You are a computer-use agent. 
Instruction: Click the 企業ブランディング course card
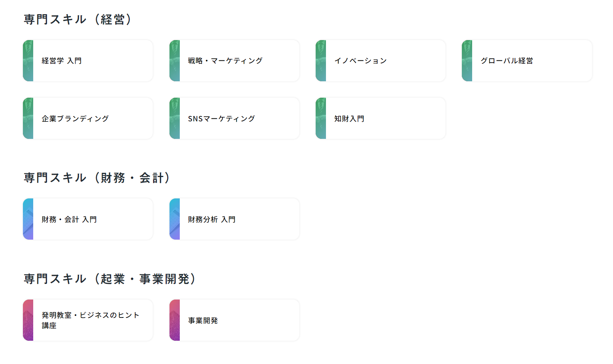click(88, 119)
